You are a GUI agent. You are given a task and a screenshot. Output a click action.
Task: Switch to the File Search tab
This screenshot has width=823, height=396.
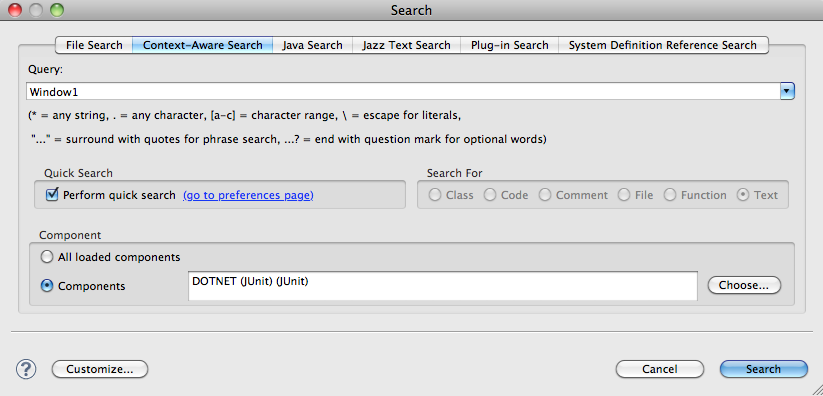click(94, 45)
